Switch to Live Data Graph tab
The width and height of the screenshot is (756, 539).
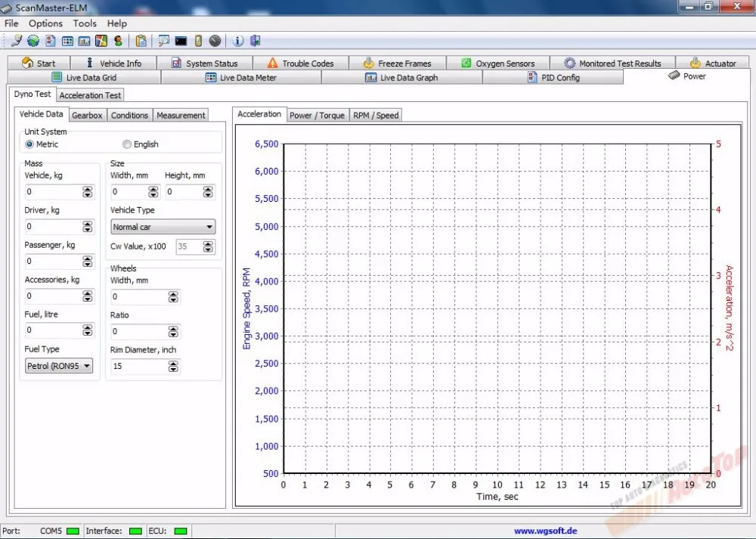click(401, 77)
